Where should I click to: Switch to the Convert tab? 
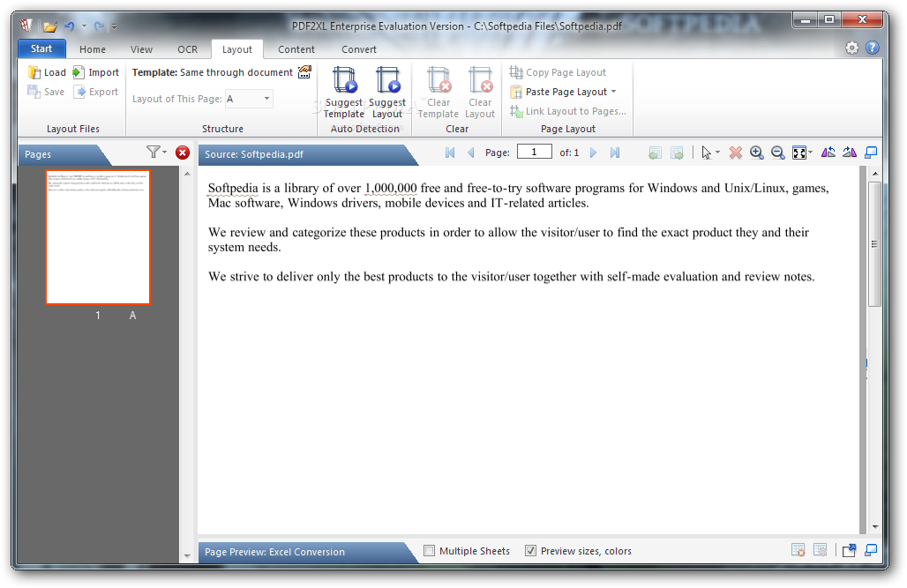click(x=358, y=49)
